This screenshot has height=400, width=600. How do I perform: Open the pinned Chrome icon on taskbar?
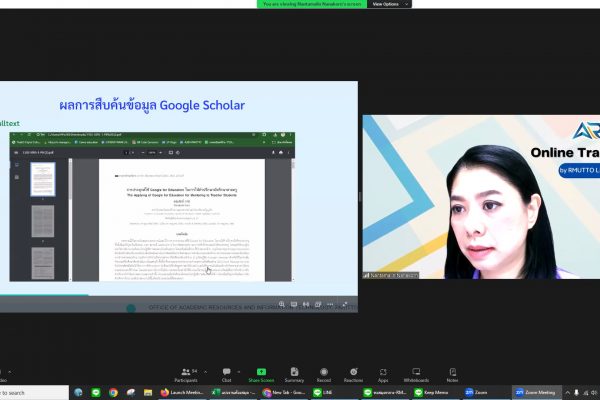[113, 392]
